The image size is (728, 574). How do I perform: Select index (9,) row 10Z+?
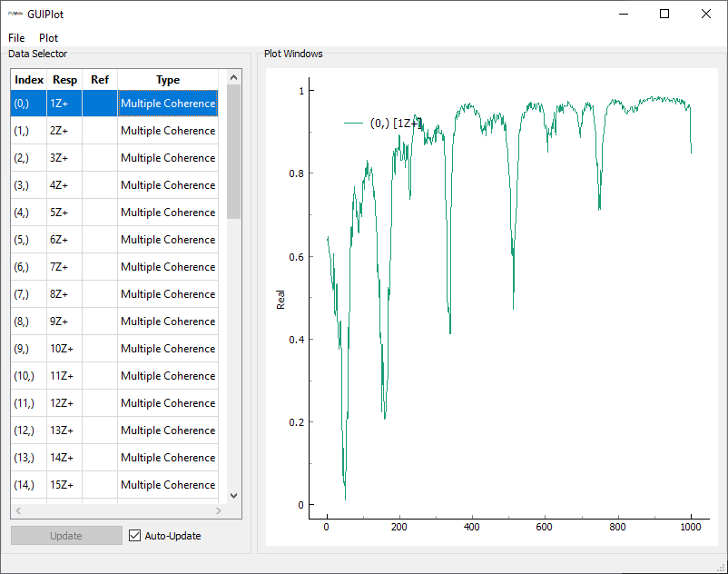[64, 349]
